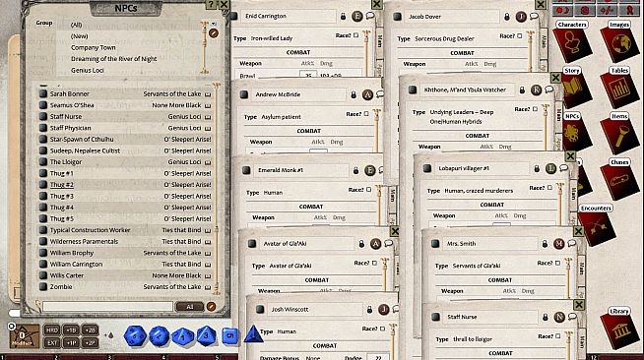Click the speech bubble on Lobapuri villager #1
The width and height of the screenshot is (644, 360).
pos(563,168)
